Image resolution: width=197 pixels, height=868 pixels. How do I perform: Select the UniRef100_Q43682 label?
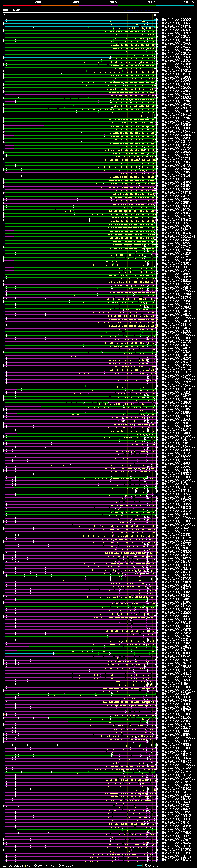176,30
